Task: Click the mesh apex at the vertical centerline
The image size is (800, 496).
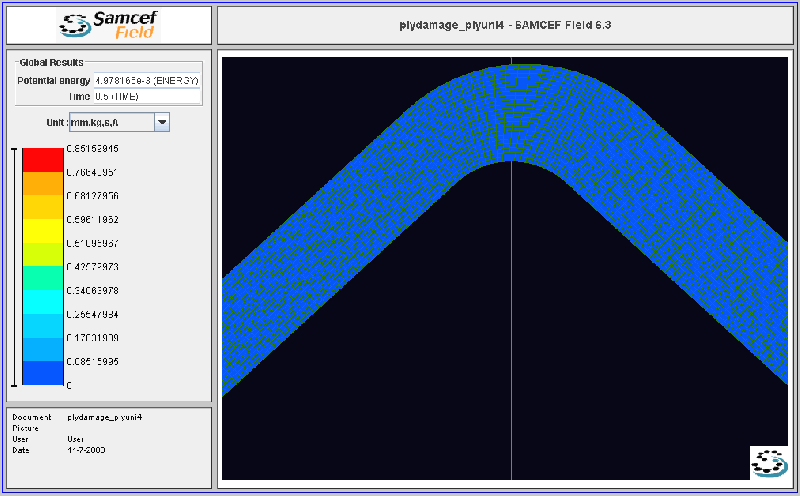Action: point(512,110)
